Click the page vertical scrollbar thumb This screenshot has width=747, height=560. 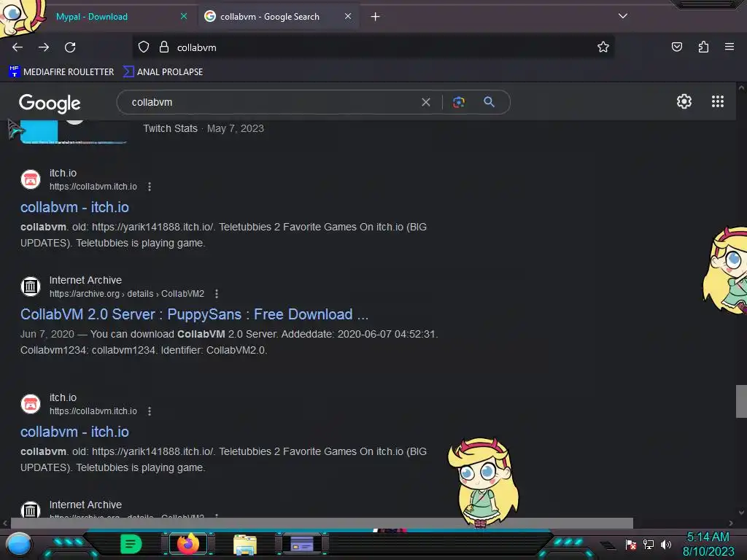[741, 401]
